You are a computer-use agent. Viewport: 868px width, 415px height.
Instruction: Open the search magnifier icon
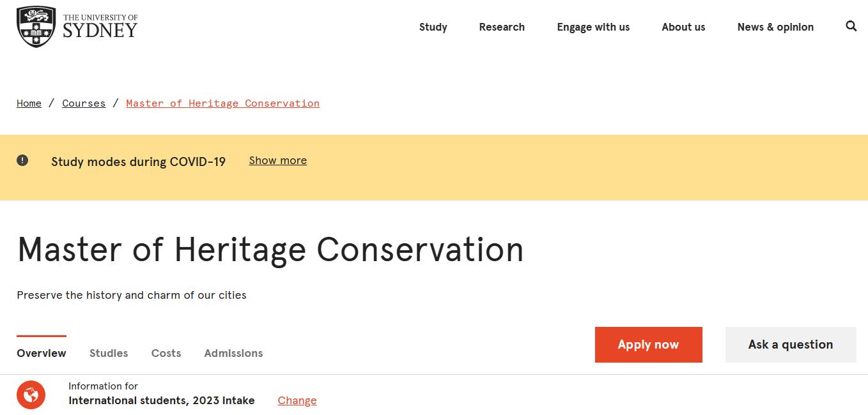point(851,26)
